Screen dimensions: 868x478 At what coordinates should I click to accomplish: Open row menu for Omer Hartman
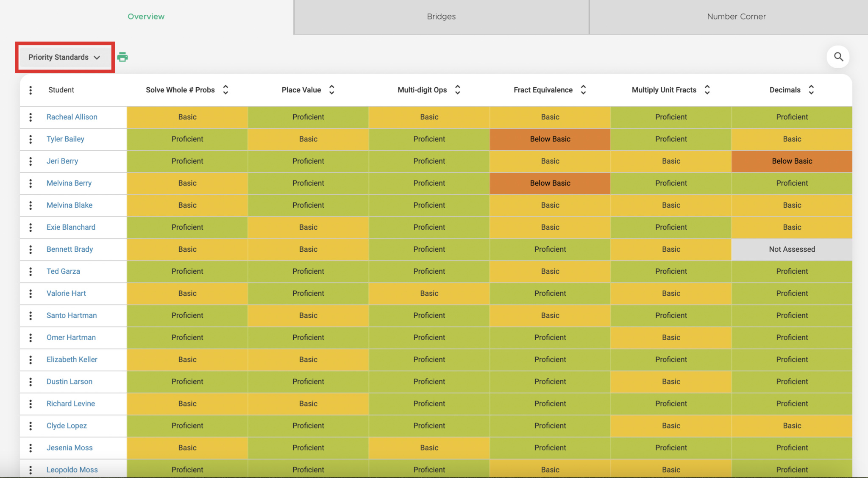coord(31,337)
